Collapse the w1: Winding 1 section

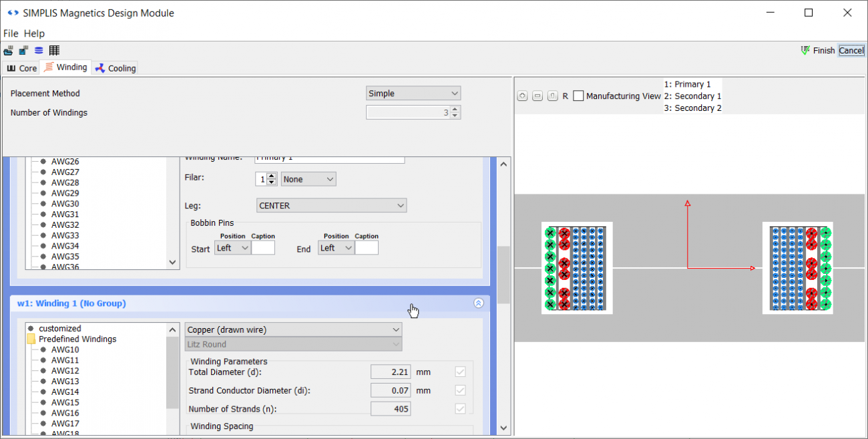point(478,303)
